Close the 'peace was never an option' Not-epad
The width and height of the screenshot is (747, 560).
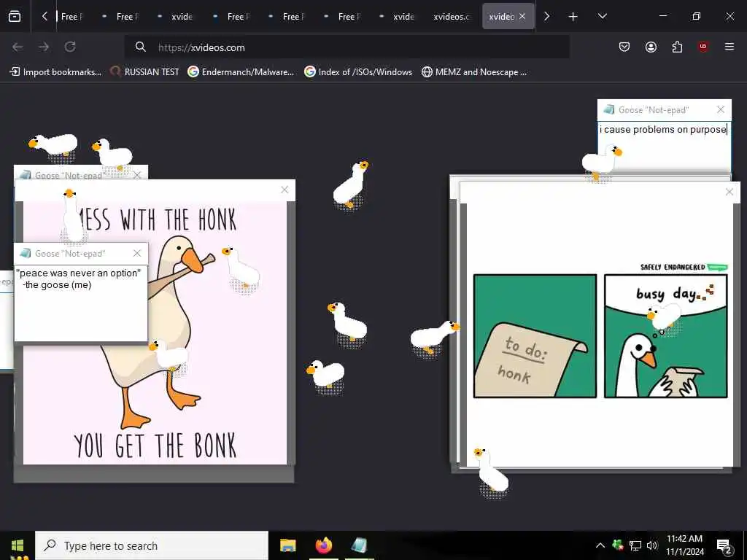pyautogui.click(x=137, y=253)
